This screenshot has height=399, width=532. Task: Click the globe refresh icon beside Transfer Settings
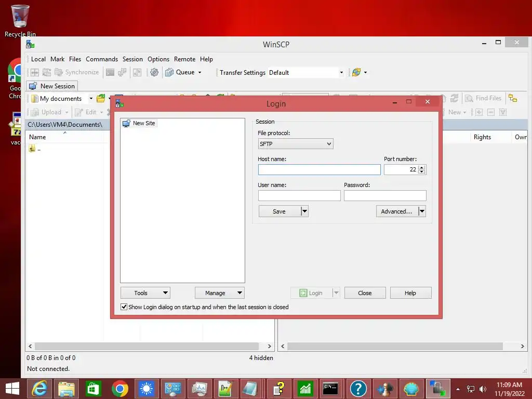coord(356,72)
